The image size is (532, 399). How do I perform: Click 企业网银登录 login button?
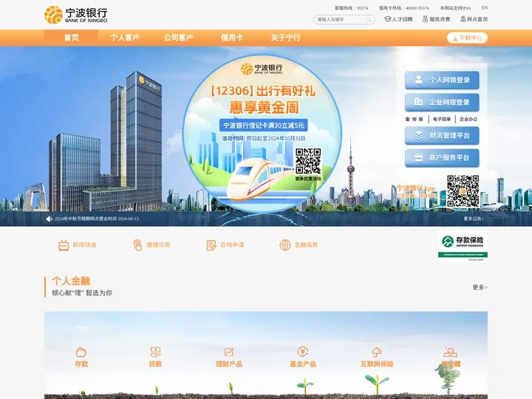[x=442, y=102]
